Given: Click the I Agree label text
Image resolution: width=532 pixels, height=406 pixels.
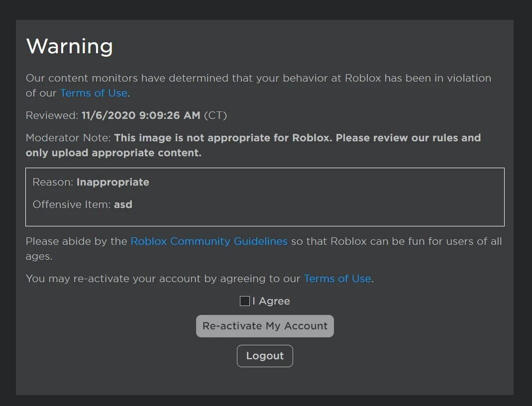Looking at the screenshot, I should point(271,301).
